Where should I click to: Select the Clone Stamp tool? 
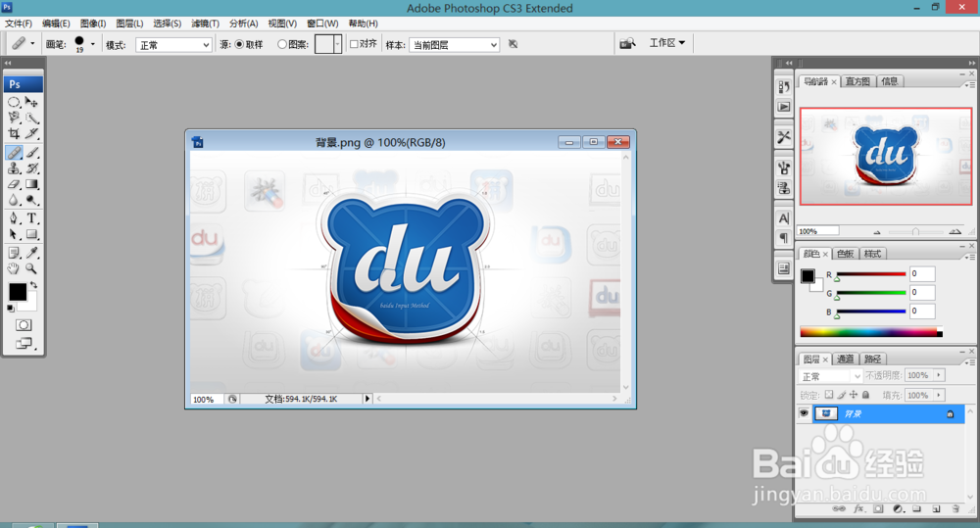[x=14, y=168]
